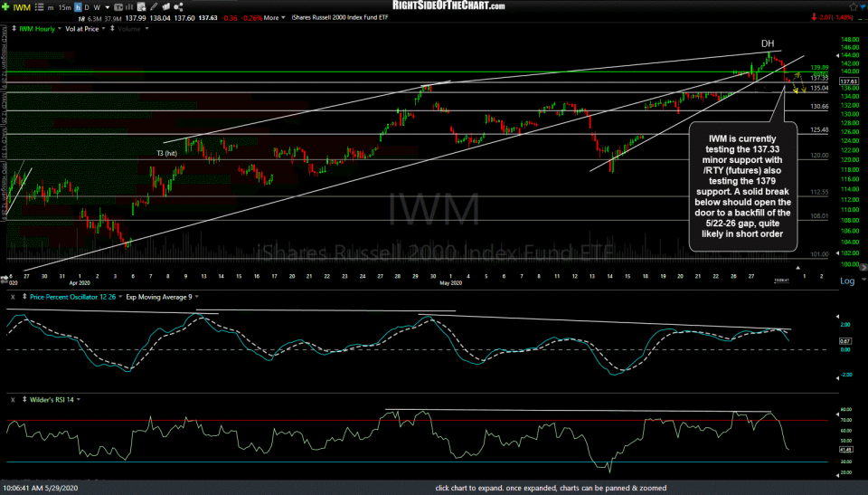The width and height of the screenshot is (868, 495).
Task: Click the move handle of Wilder's RSI
Action: pos(24,400)
